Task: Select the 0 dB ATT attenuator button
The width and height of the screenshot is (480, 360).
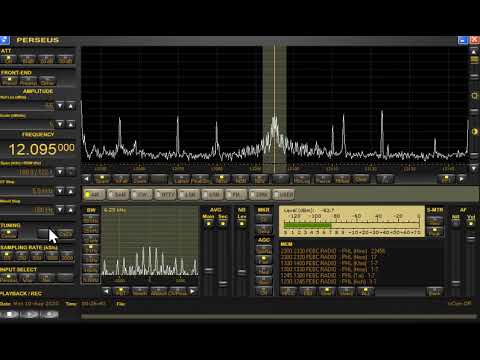Action: tap(9, 59)
